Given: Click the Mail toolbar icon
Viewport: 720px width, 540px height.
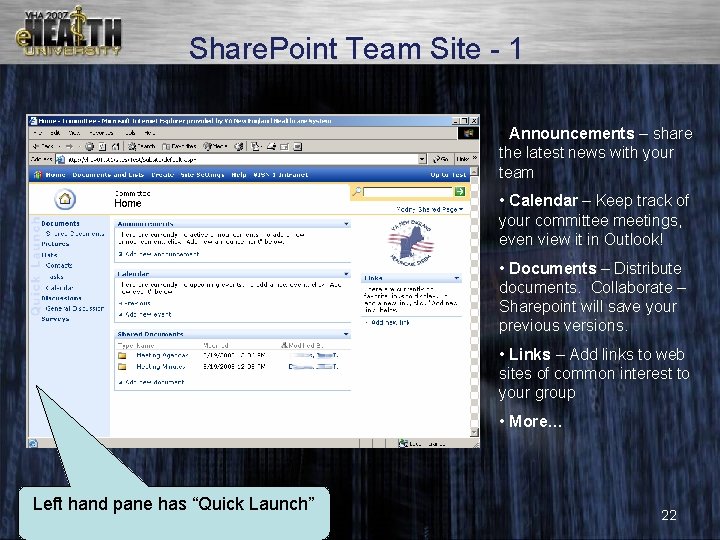Looking at the screenshot, I should (x=257, y=146).
